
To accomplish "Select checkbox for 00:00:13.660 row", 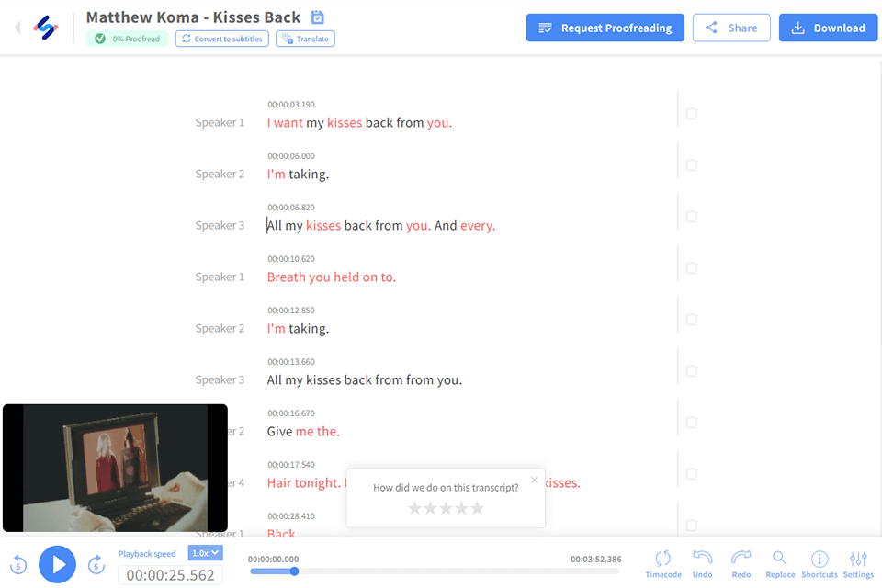I will click(691, 371).
